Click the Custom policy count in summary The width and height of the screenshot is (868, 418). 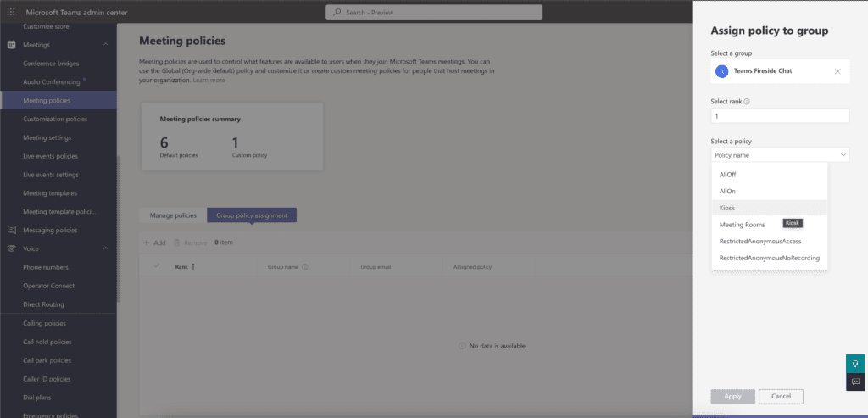coord(236,142)
